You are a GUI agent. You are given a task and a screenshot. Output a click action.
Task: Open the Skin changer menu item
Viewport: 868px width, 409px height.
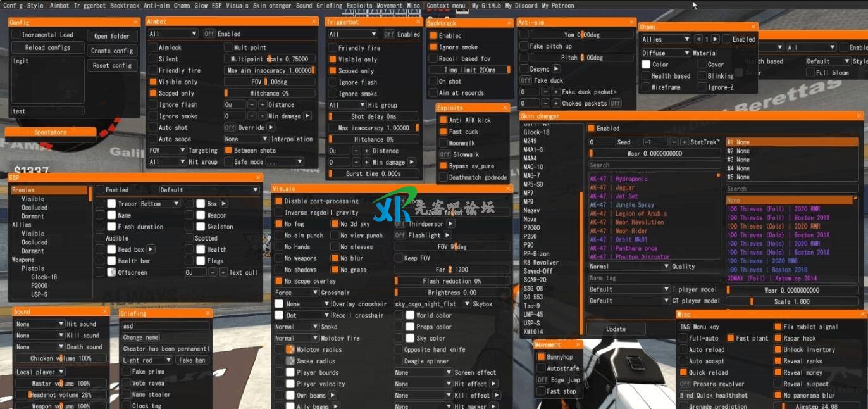272,6
